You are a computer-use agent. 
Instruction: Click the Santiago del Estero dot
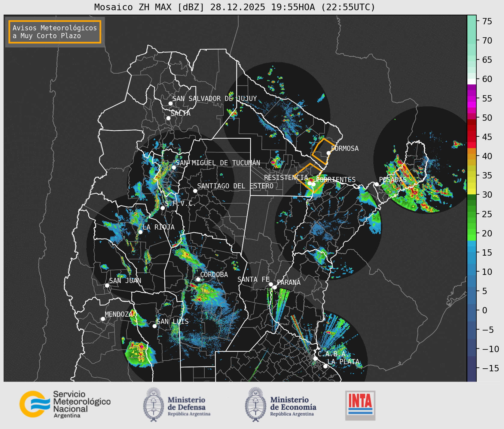click(x=195, y=191)
